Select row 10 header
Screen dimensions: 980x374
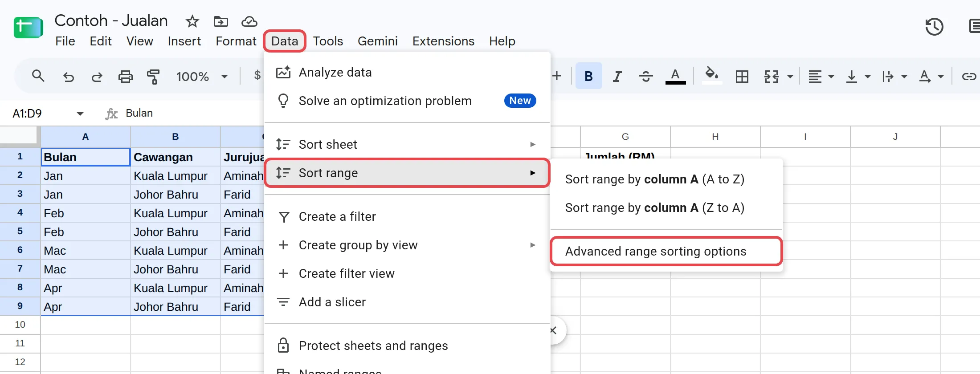20,325
